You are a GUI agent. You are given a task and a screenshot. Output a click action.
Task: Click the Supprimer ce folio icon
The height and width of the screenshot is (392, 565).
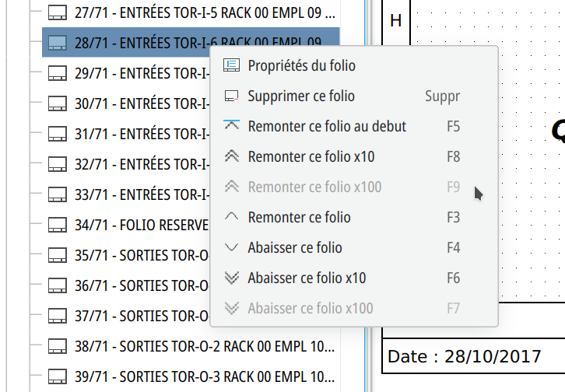pos(231,96)
